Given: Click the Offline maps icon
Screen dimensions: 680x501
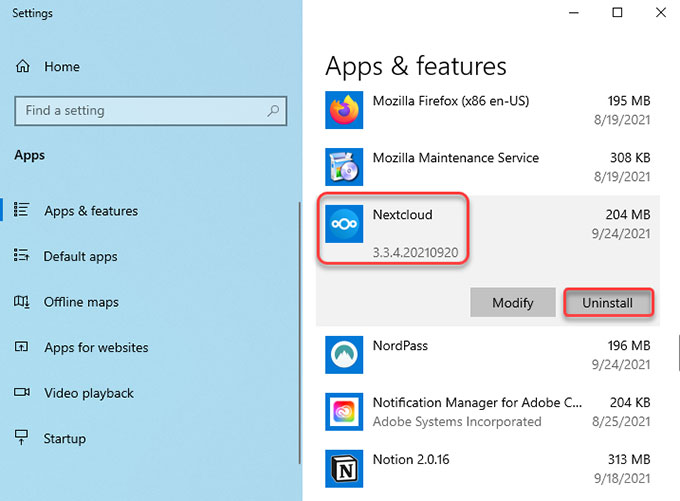Looking at the screenshot, I should coord(21,301).
